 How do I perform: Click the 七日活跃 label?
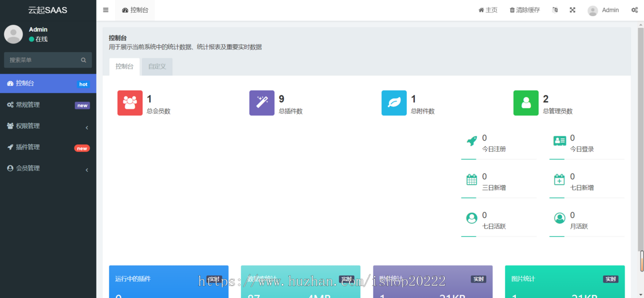coord(494,227)
